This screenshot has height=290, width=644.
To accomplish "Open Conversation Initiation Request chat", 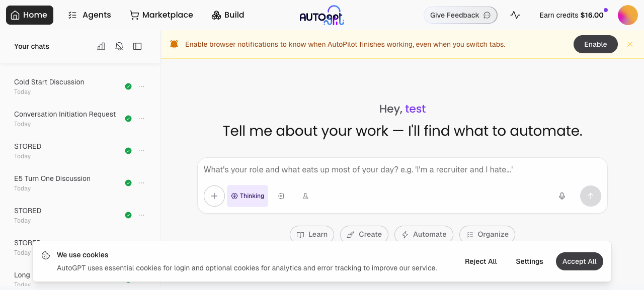I will [x=65, y=114].
